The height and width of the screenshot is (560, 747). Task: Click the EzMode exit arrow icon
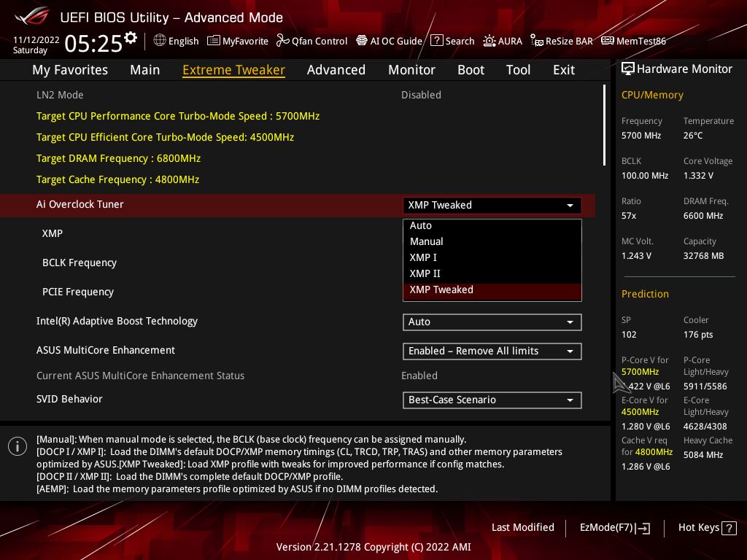click(x=643, y=528)
